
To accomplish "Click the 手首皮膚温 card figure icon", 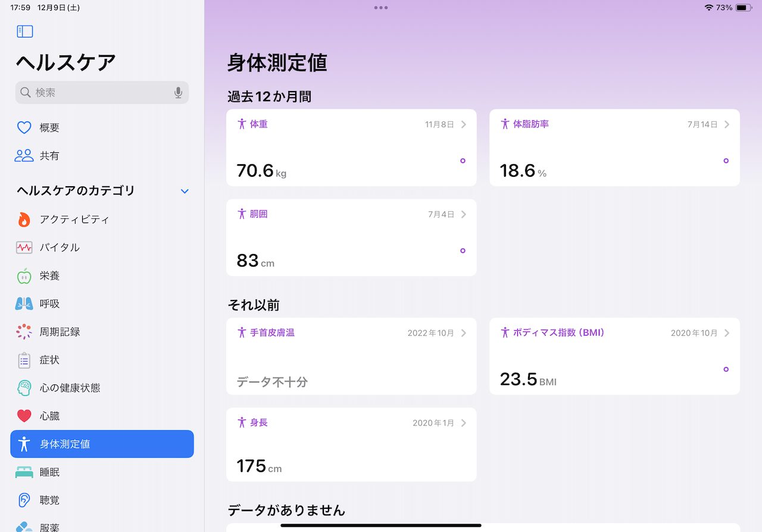I will point(242,333).
